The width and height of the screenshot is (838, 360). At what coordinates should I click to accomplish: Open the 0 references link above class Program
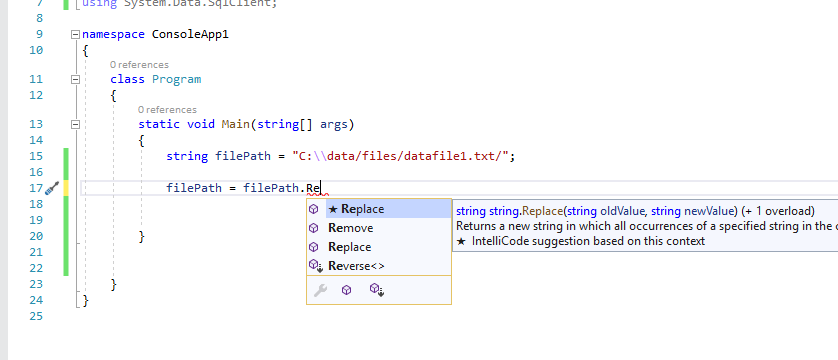(x=139, y=65)
